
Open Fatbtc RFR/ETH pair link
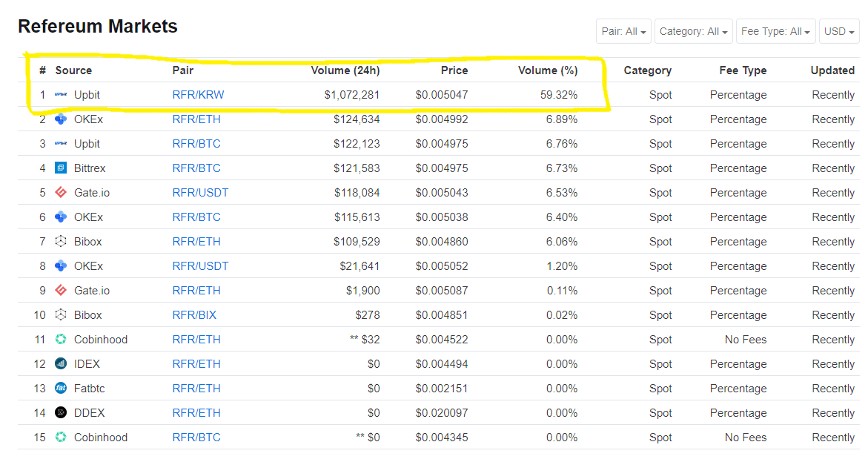(x=196, y=389)
